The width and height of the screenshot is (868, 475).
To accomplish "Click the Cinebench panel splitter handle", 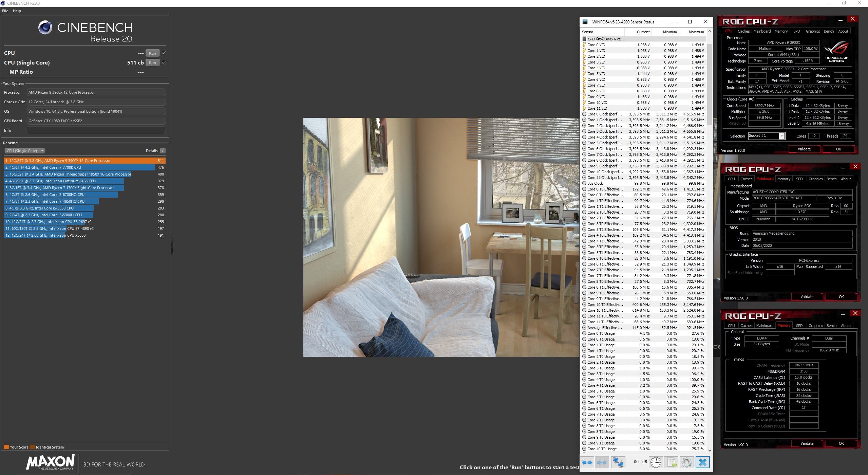I will (172, 244).
